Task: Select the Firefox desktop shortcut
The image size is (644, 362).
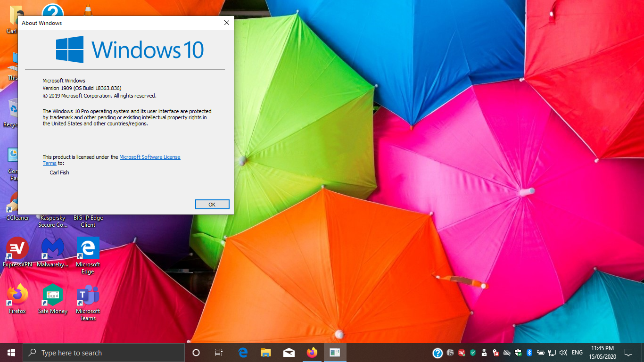Action: (x=17, y=296)
